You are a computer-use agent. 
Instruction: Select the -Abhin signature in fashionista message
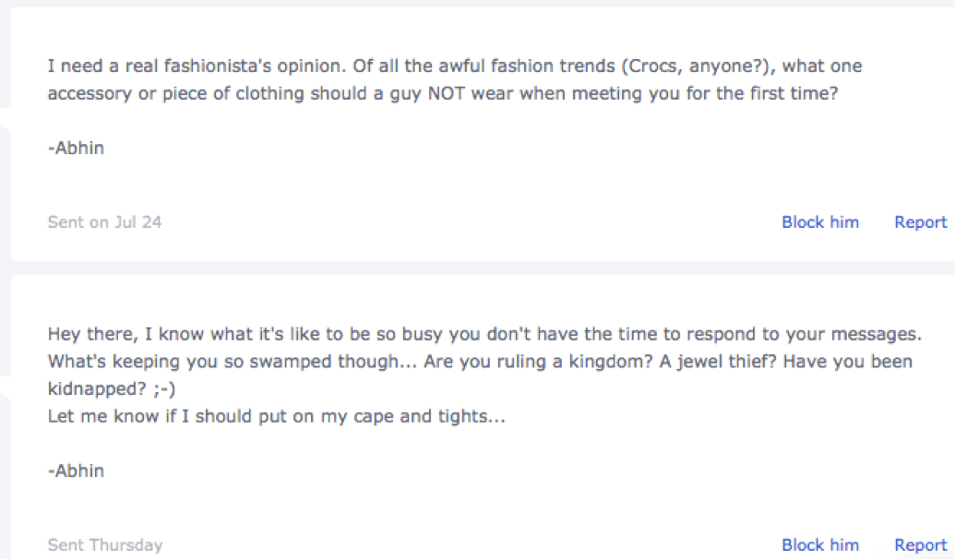point(76,148)
